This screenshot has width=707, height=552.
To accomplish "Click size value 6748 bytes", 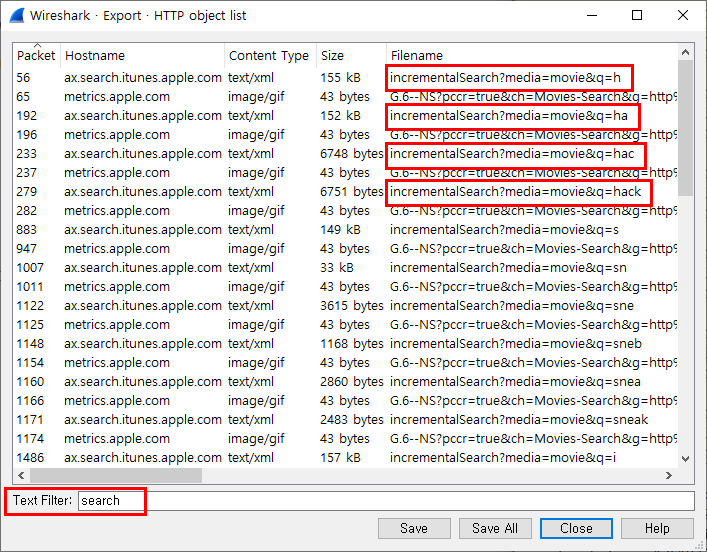I will click(x=352, y=153).
